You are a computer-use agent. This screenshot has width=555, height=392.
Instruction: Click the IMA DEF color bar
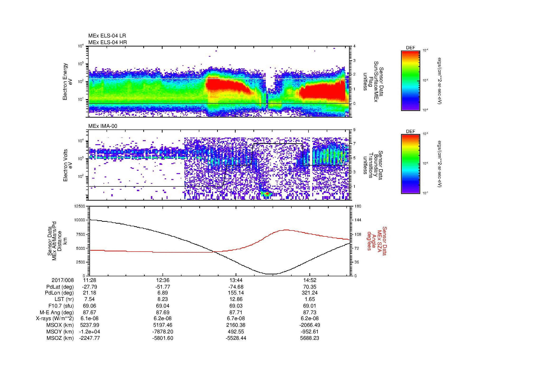click(x=410, y=164)
